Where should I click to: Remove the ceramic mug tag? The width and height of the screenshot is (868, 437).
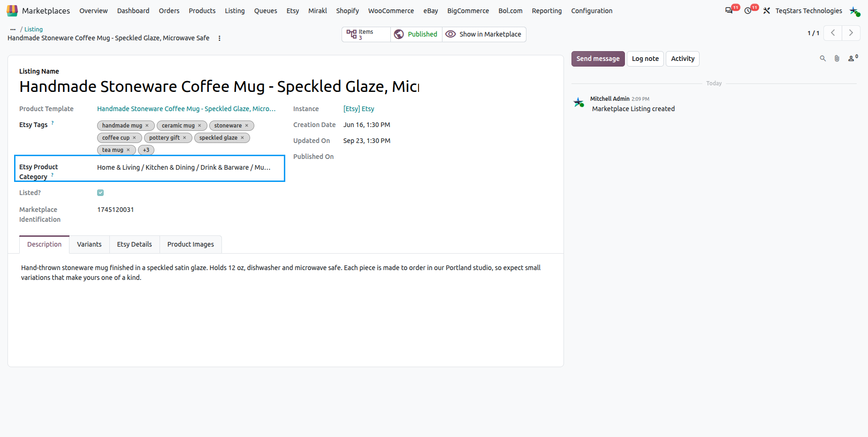click(x=199, y=126)
